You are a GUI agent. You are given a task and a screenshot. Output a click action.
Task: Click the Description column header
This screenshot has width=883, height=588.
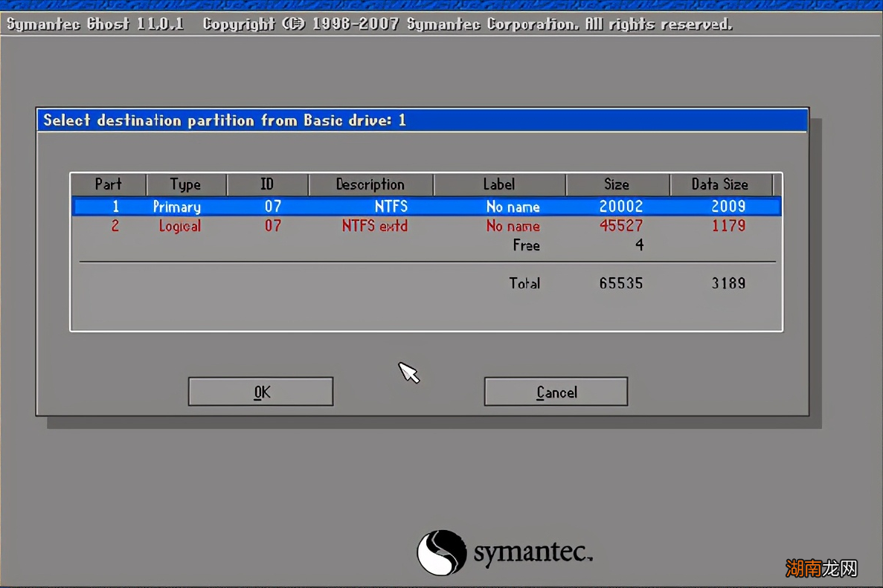click(370, 184)
